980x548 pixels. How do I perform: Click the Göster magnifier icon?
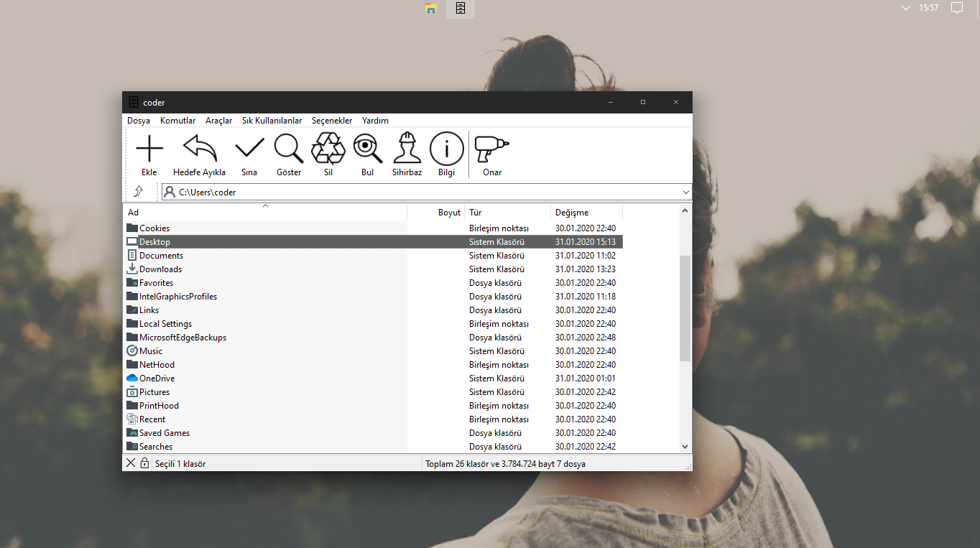(289, 149)
